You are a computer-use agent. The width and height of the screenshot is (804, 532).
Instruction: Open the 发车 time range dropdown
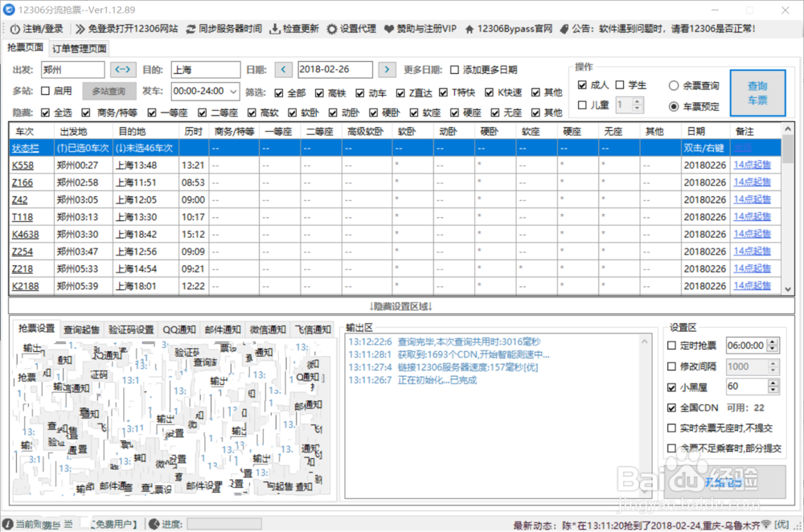pos(233,92)
